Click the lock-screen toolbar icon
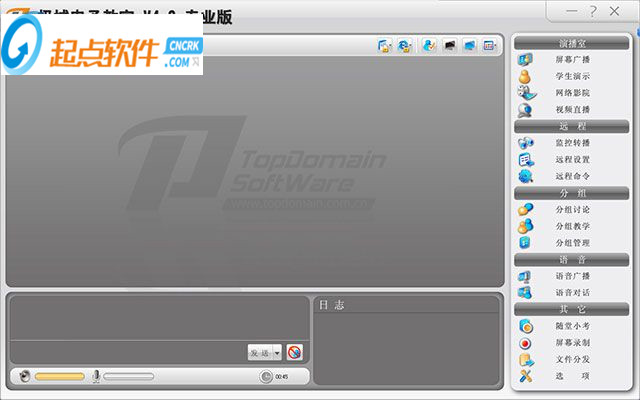 pos(384,45)
